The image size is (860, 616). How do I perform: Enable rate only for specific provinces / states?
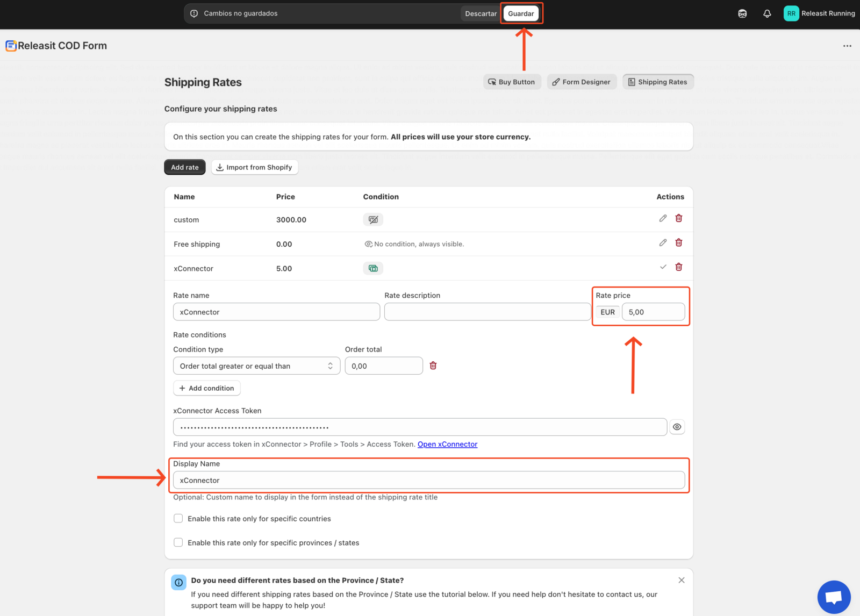point(178,543)
